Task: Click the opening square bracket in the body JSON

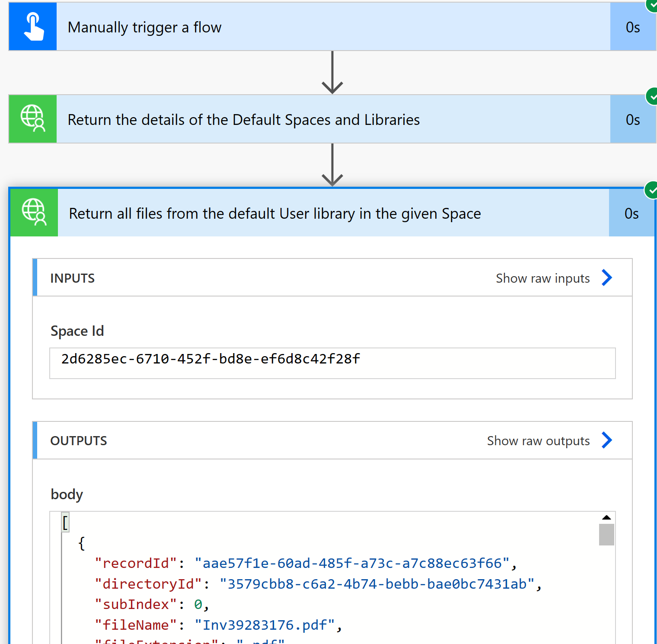Action: (66, 523)
